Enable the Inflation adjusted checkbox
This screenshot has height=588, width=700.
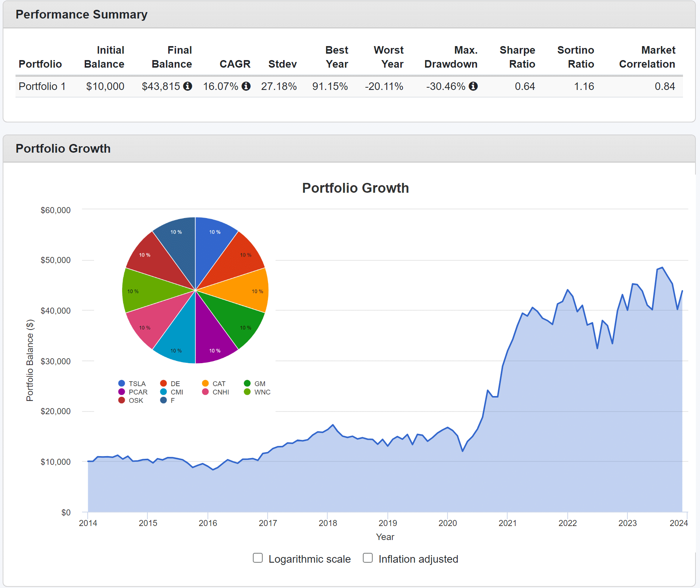click(368, 558)
